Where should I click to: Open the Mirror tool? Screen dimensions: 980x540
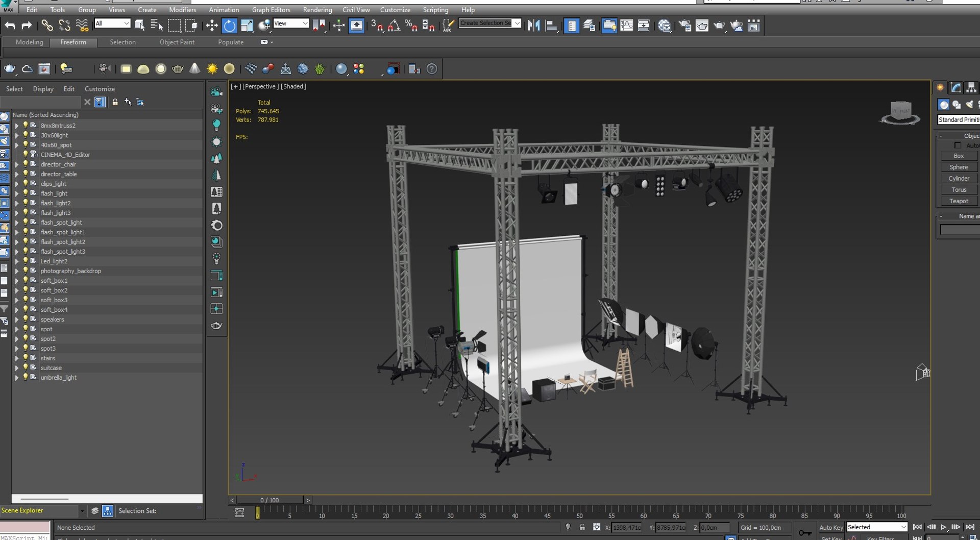pyautogui.click(x=533, y=25)
